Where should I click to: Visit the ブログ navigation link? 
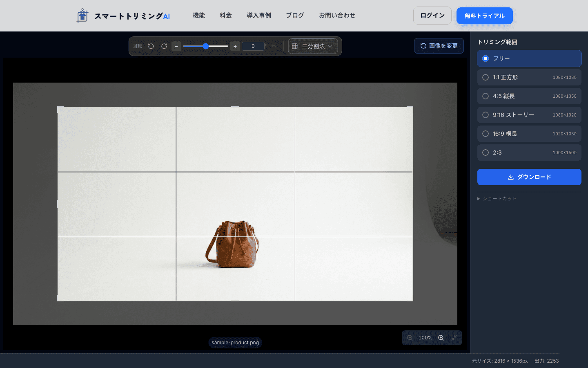pos(295,16)
